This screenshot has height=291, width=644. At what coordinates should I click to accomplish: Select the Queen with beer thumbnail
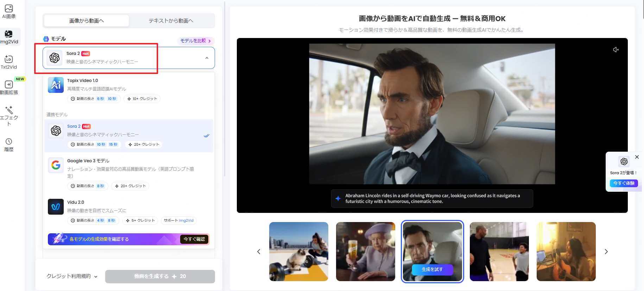(365, 252)
